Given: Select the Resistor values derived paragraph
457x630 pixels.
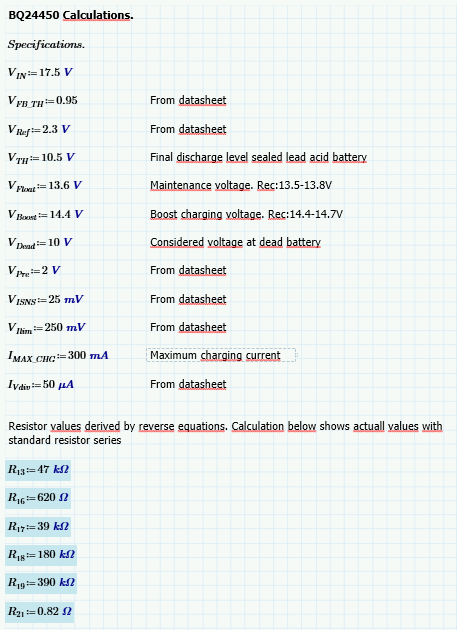Looking at the screenshot, I should pyautogui.click(x=225, y=433).
